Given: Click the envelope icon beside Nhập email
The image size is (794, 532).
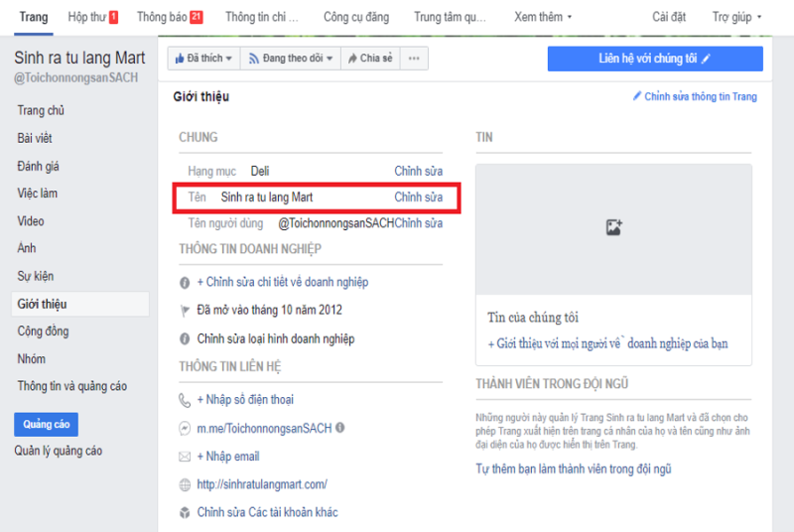Looking at the screenshot, I should (x=185, y=458).
